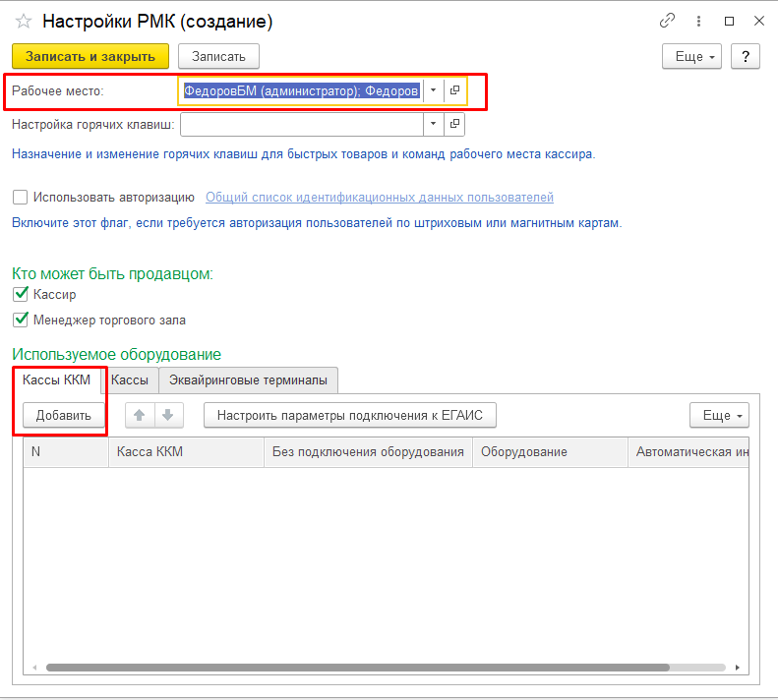The height and width of the screenshot is (700, 778).
Task: Click the Настройка горячих клавиш input field
Action: click(302, 125)
